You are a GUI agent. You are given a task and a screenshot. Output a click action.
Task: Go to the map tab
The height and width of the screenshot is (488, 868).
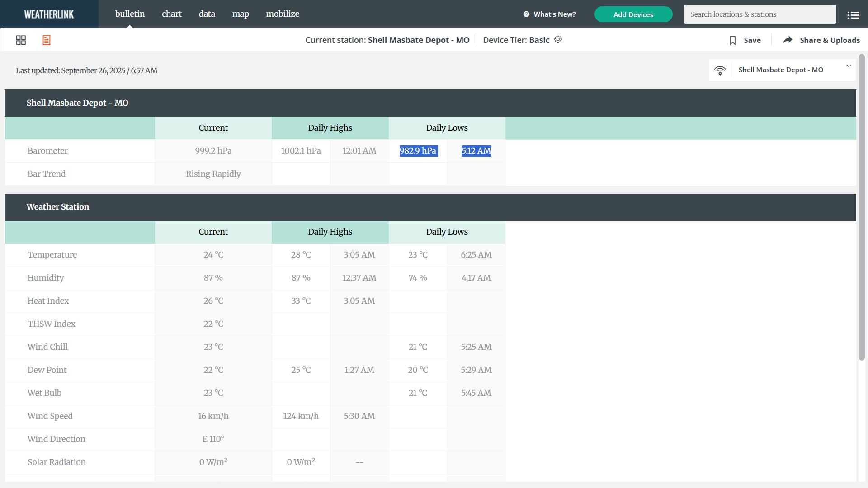[241, 14]
